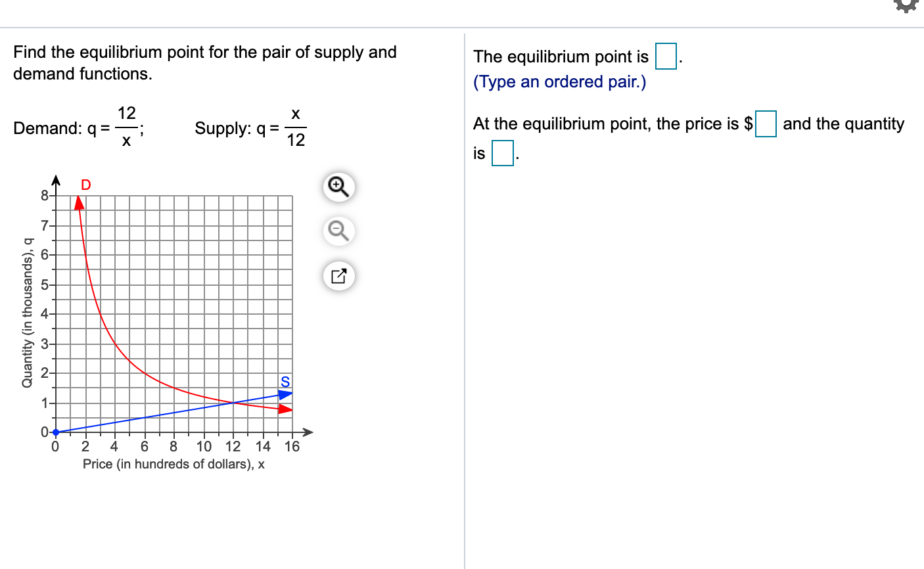Click the equilibrium point answer box
This screenshot has height=569, width=924.
[665, 57]
